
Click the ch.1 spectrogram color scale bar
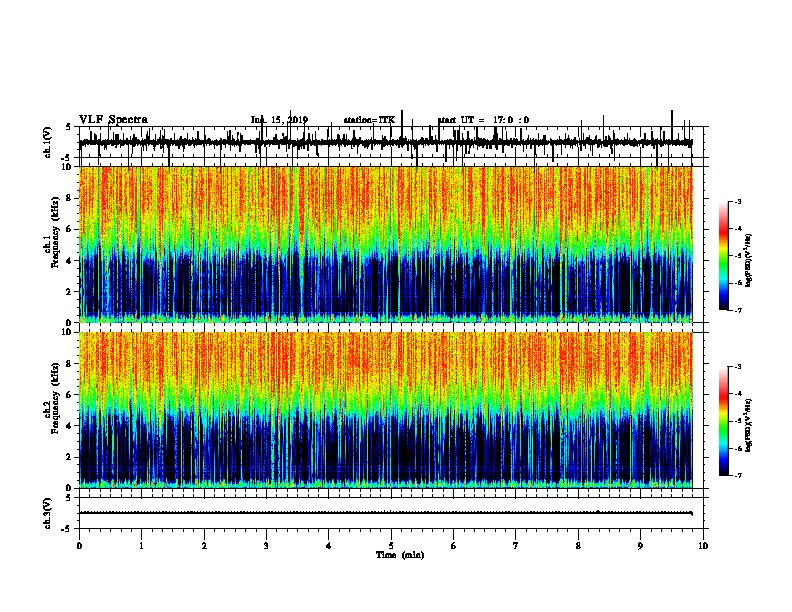click(x=723, y=256)
